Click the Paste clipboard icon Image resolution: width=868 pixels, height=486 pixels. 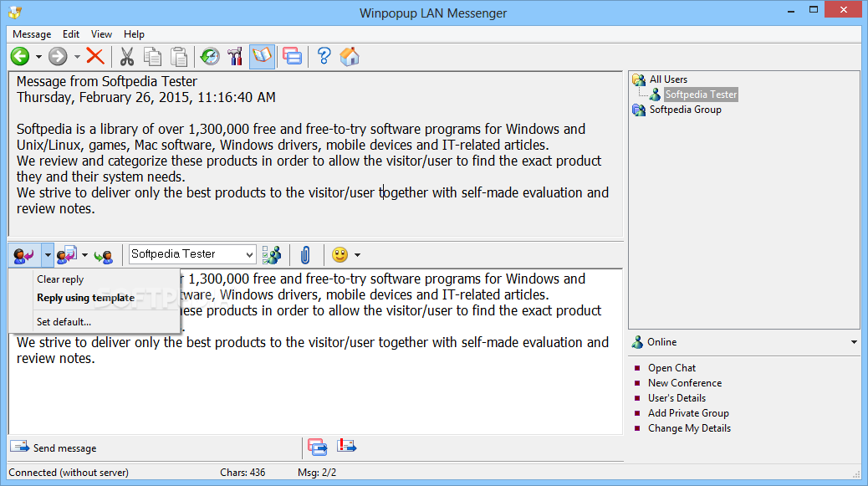178,56
